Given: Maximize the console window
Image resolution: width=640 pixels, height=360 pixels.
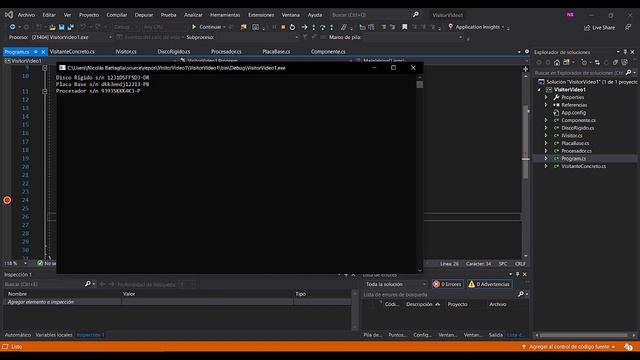Looking at the screenshot, I should click(x=393, y=68).
